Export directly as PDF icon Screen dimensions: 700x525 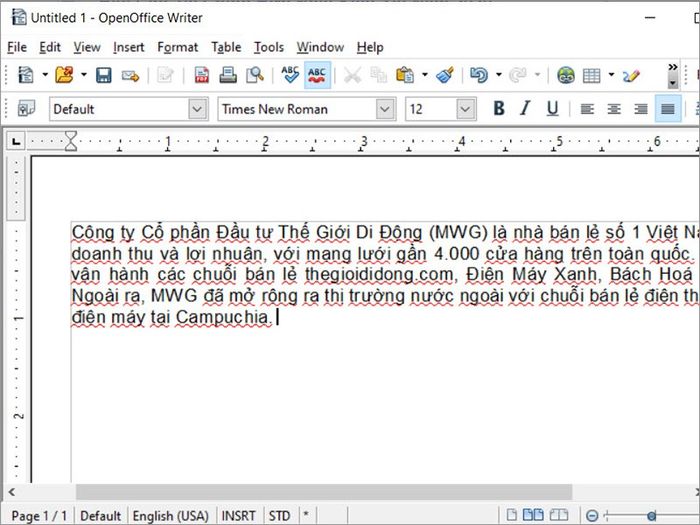click(x=202, y=75)
